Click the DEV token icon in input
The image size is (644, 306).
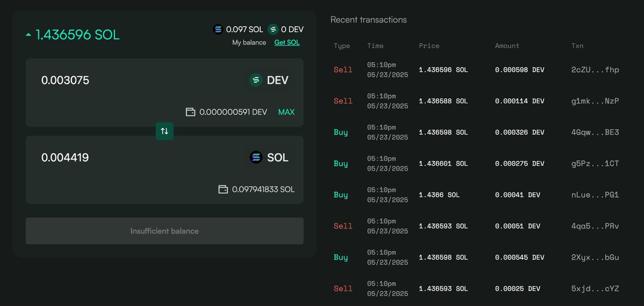256,81
